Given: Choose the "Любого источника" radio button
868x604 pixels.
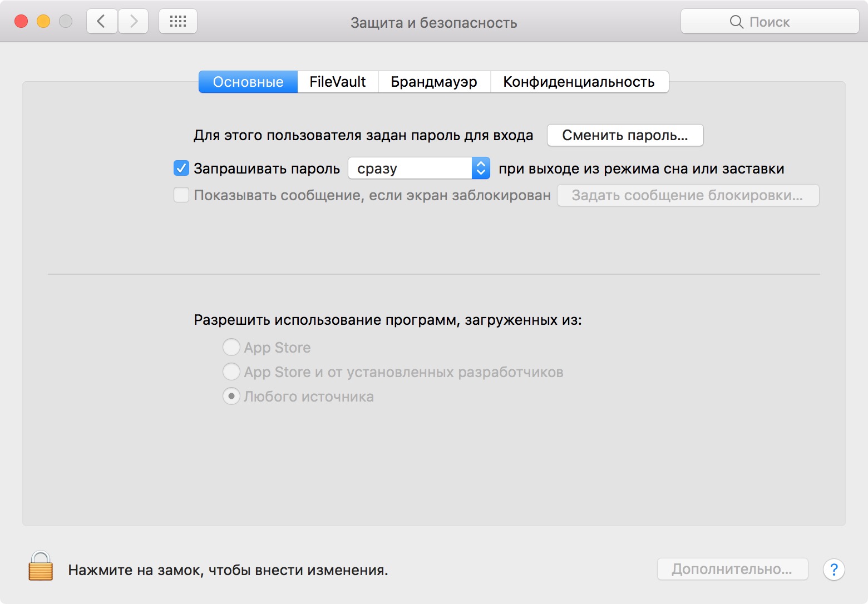Looking at the screenshot, I should pyautogui.click(x=231, y=396).
